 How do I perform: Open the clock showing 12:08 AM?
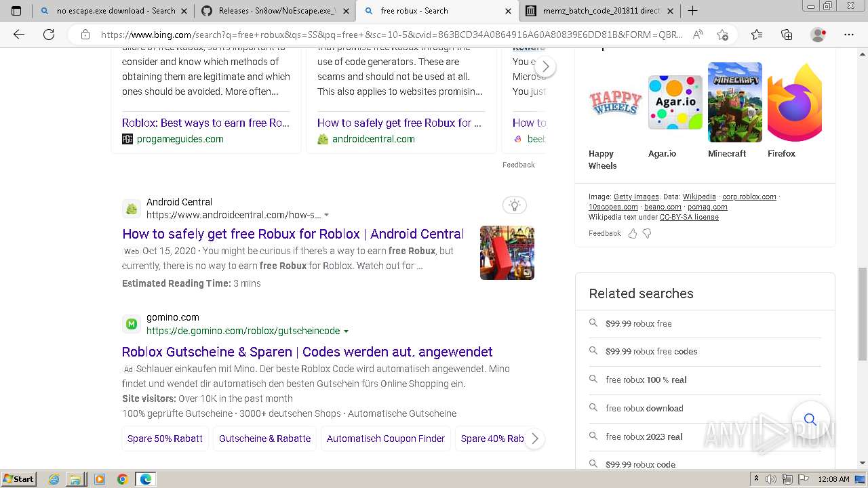[x=834, y=479]
